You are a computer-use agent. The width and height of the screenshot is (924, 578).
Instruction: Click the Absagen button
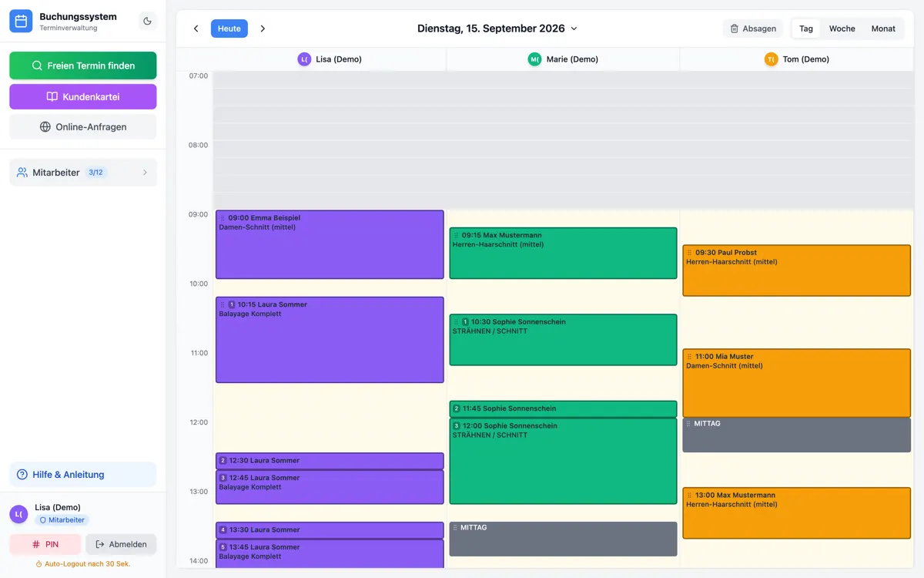pyautogui.click(x=752, y=29)
